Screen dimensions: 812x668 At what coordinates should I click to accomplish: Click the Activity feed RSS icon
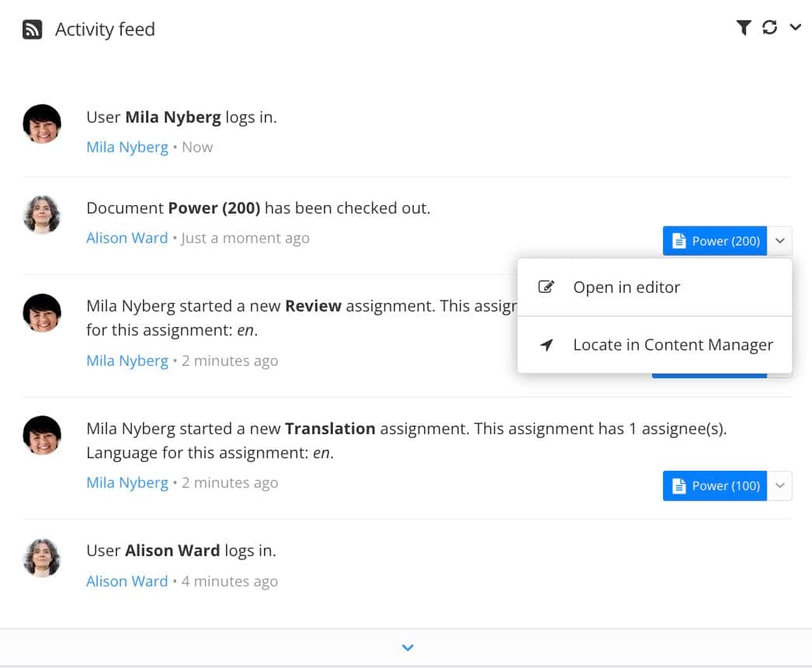point(32,30)
